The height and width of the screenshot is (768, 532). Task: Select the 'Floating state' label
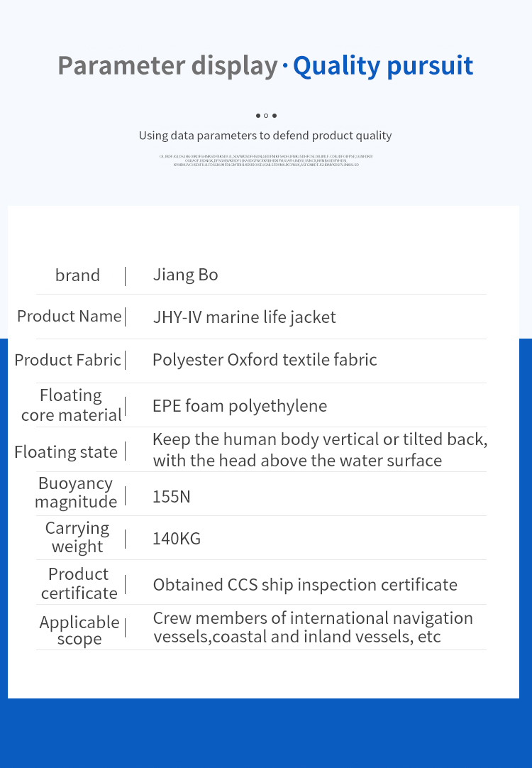click(66, 452)
